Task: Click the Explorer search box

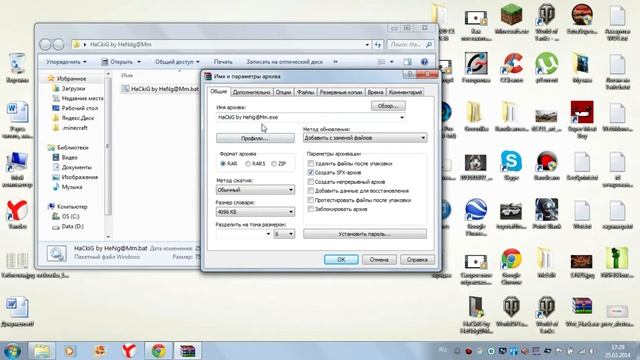Action: tap(410, 44)
